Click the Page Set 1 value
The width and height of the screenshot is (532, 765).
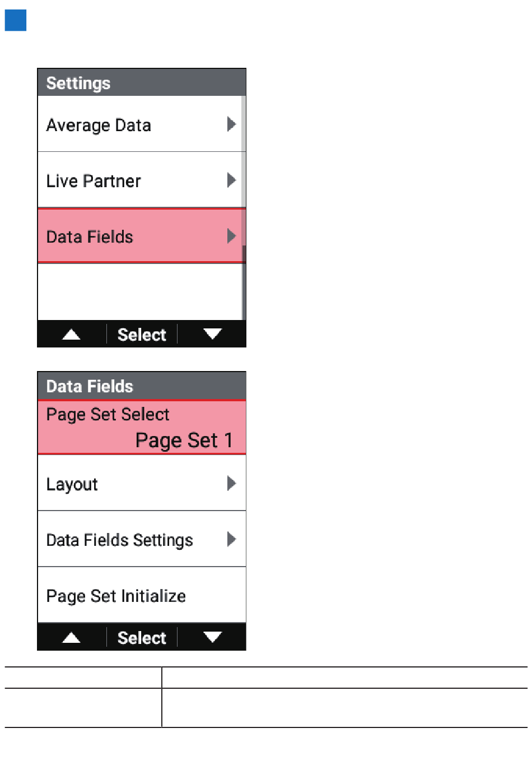click(x=184, y=441)
